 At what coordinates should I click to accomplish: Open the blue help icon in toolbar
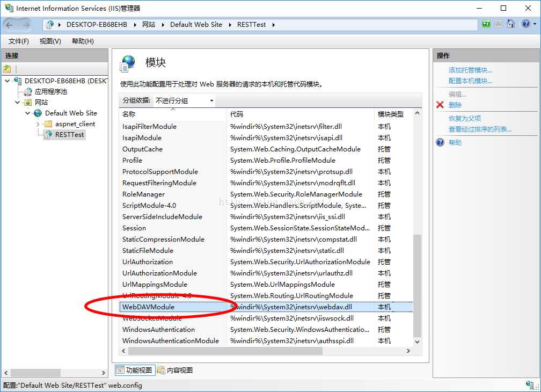[x=526, y=24]
